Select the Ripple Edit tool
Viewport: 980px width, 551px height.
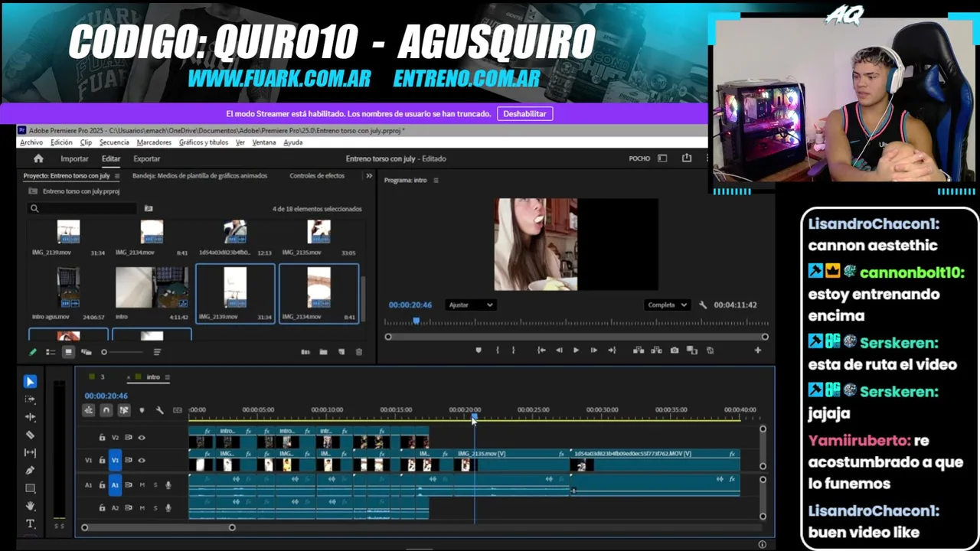point(30,417)
